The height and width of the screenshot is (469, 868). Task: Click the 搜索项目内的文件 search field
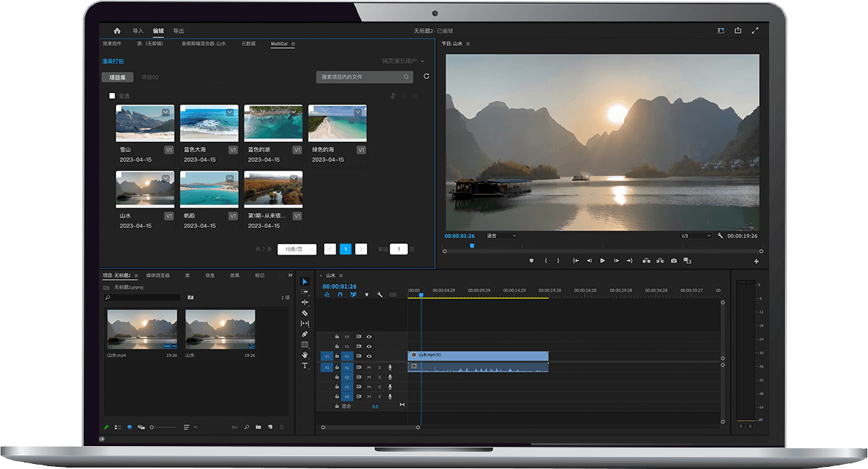pos(365,77)
